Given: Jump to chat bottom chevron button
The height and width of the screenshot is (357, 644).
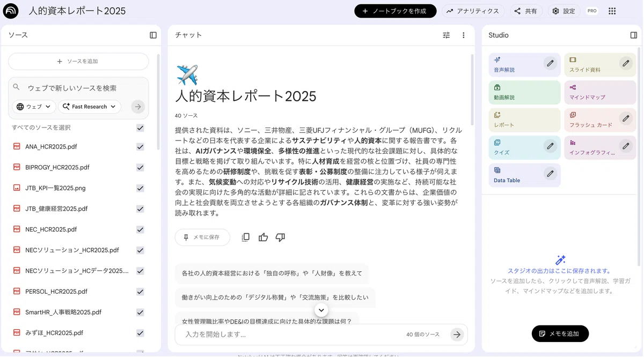Looking at the screenshot, I should pos(321,310).
